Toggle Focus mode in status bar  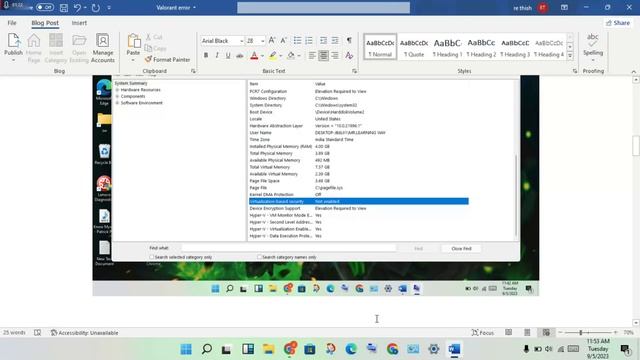[x=482, y=333]
